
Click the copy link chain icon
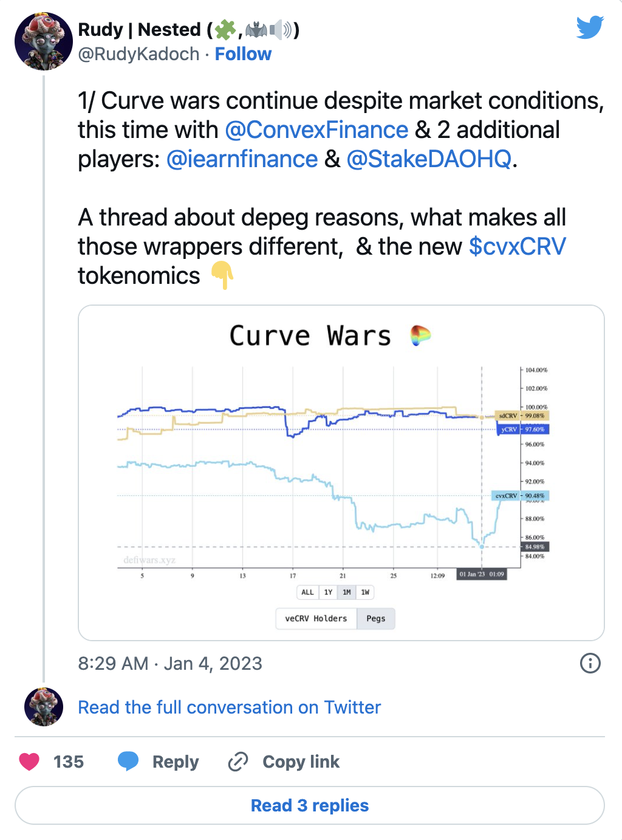[238, 762]
